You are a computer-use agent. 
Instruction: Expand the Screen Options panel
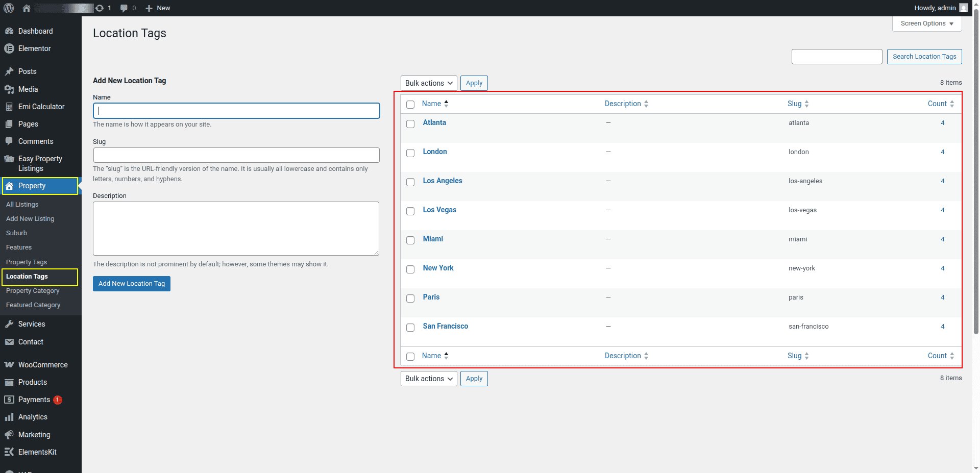tap(926, 23)
